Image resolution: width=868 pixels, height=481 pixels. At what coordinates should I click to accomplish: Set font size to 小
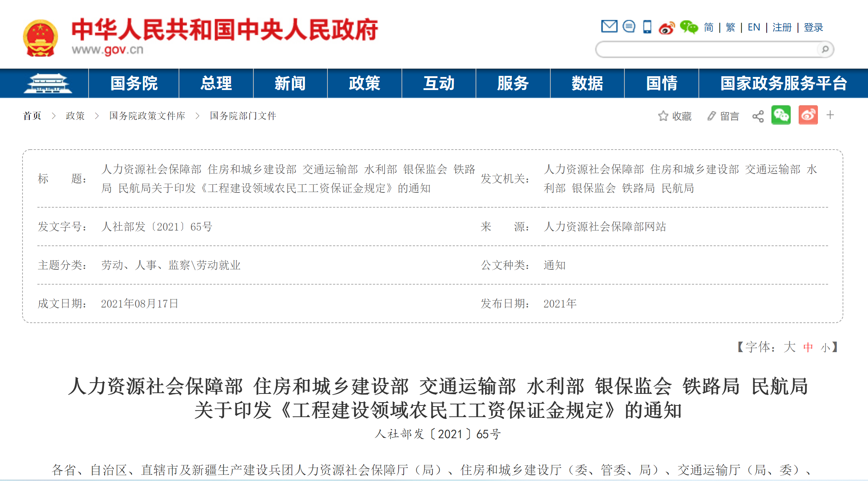[x=826, y=348]
